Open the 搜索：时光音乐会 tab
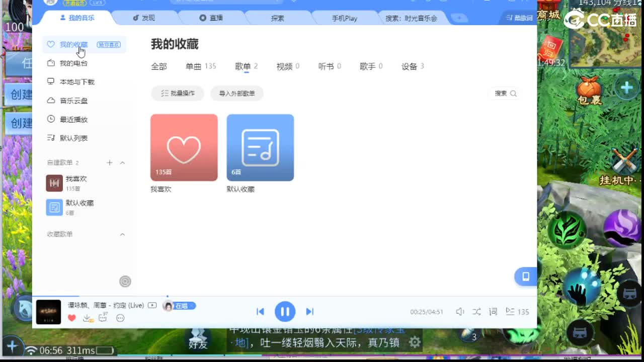Viewport: 644px width, 362px height. (411, 18)
